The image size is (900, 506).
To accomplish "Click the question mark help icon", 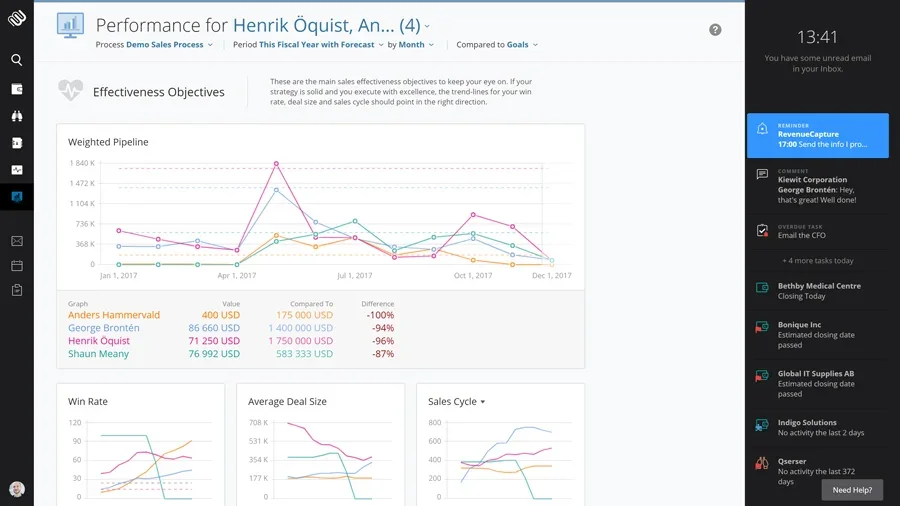I will [715, 30].
